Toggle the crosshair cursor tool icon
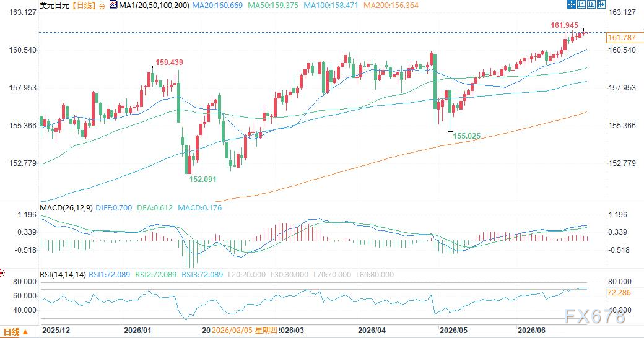The width and height of the screenshot is (644, 338). pyautogui.click(x=572, y=4)
